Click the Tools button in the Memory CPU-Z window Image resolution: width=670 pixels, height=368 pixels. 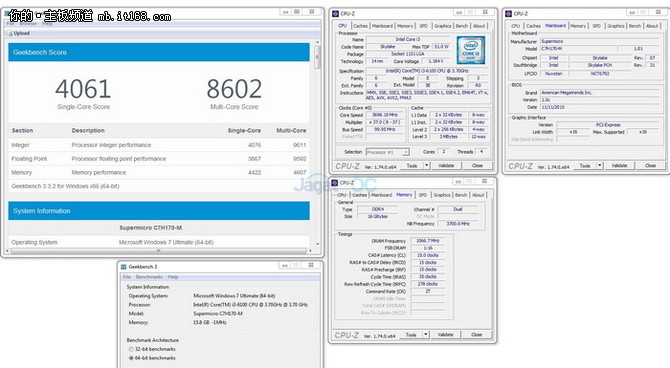tap(411, 335)
